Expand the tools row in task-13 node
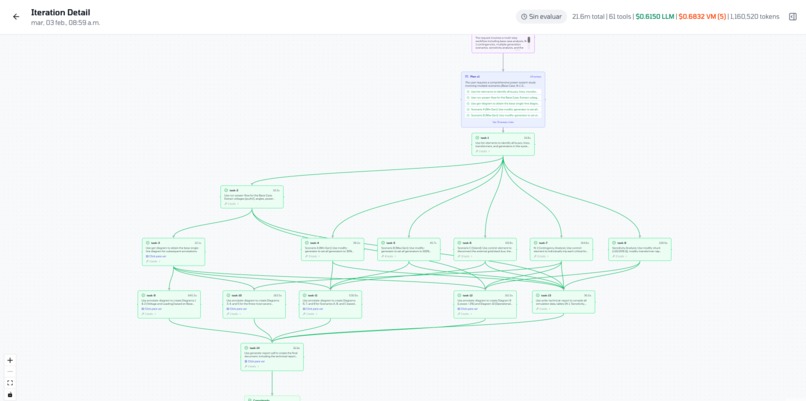Viewport: 806px width, 401px height. (x=542, y=308)
